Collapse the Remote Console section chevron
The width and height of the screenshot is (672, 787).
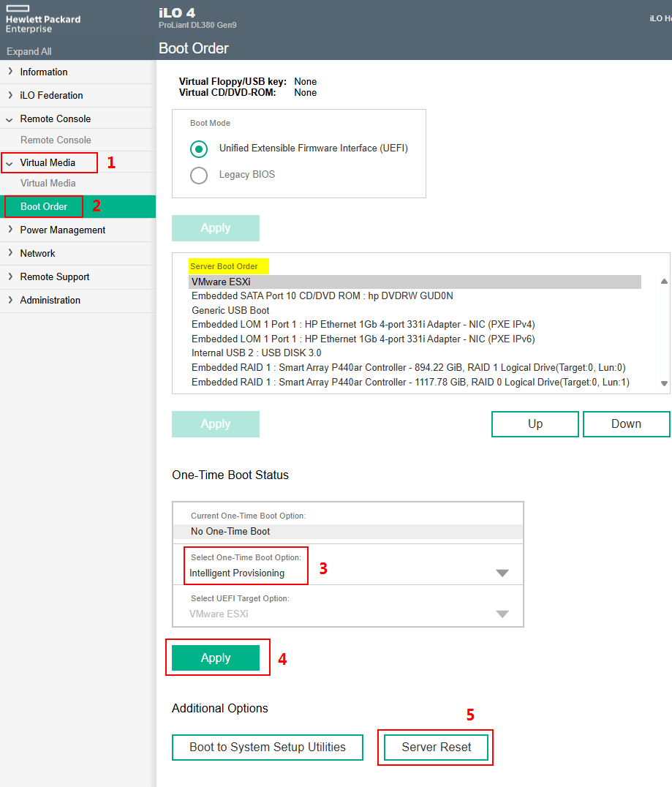(10, 119)
